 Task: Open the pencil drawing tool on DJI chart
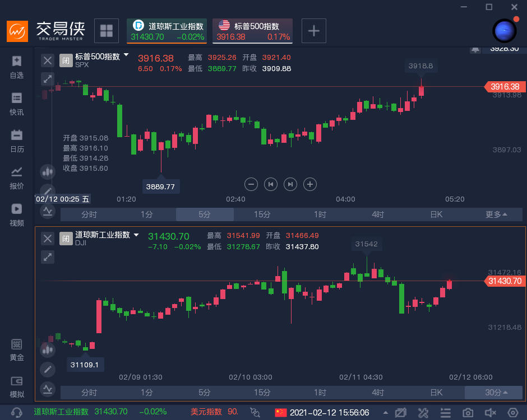click(48, 370)
